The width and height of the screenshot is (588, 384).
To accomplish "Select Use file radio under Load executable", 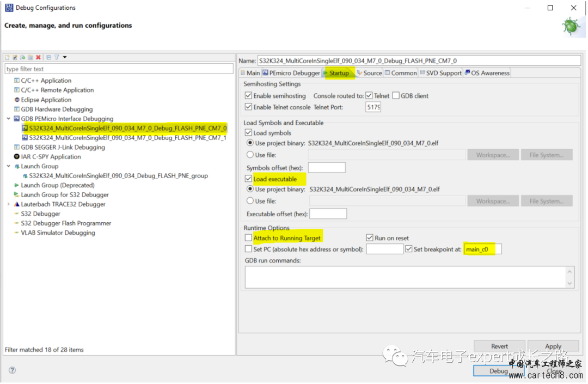I will point(250,201).
